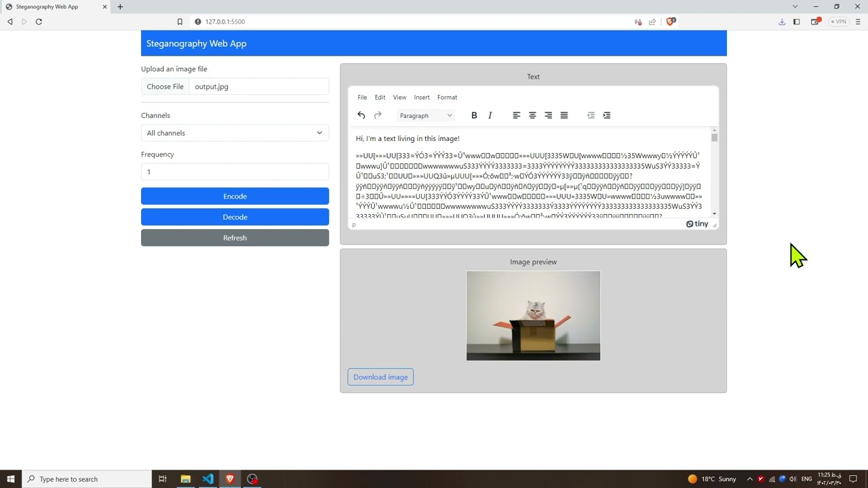Open a new browser tab
Image resolution: width=868 pixels, height=488 pixels.
[x=120, y=7]
